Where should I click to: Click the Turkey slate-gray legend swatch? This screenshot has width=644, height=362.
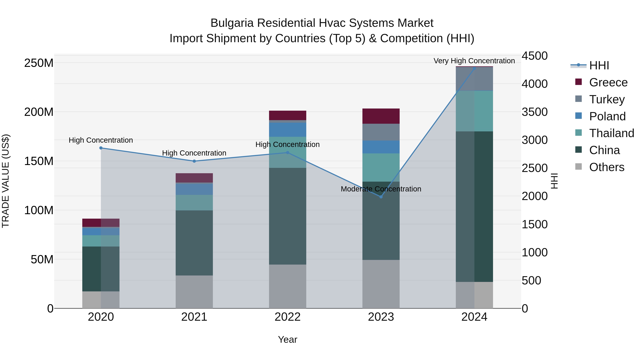pyautogui.click(x=579, y=99)
